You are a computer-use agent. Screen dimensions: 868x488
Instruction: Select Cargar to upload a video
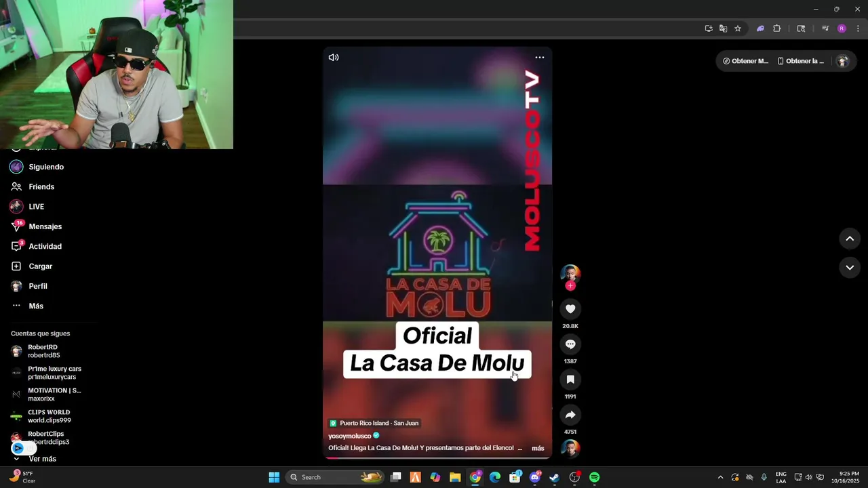pyautogui.click(x=40, y=266)
